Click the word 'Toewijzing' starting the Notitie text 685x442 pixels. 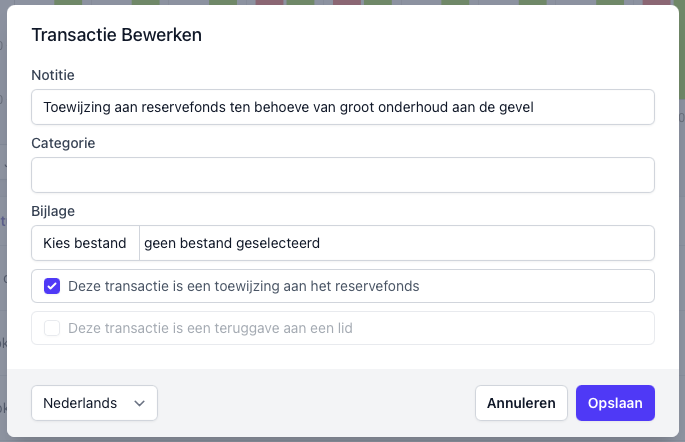tap(77, 107)
